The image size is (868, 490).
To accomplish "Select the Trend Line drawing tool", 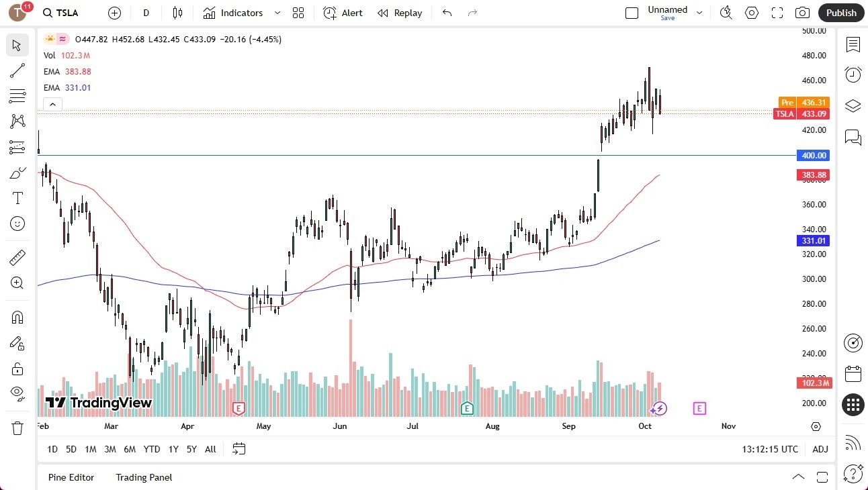I will (17, 70).
